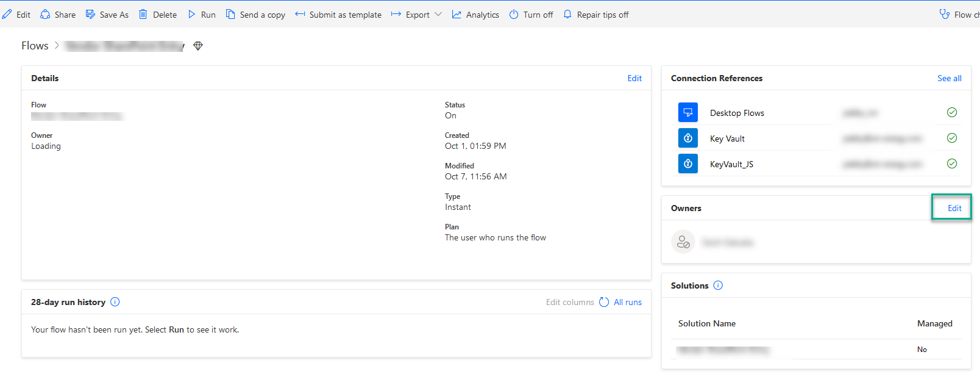Image resolution: width=980 pixels, height=374 pixels.
Task: Choose Submit as template
Action: pos(338,15)
